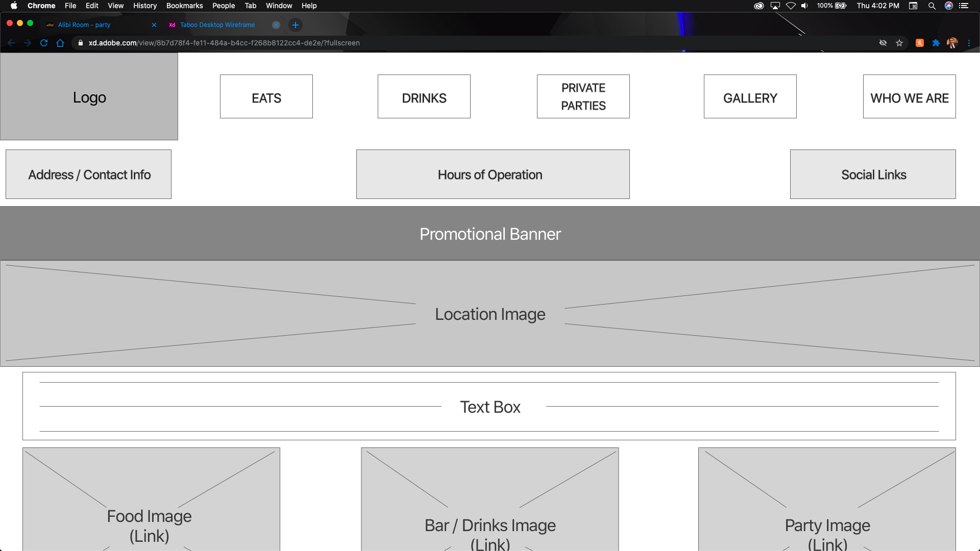This screenshot has height=551, width=980.
Task: Click the WHO WE ARE nav box
Action: [x=910, y=97]
